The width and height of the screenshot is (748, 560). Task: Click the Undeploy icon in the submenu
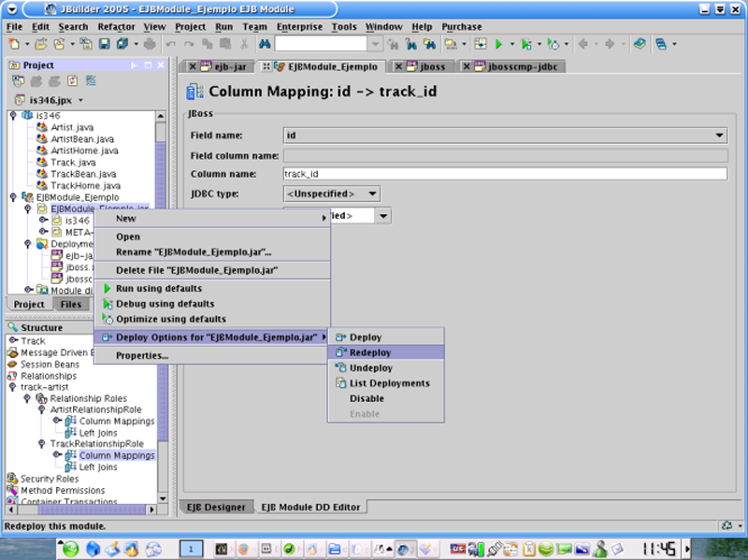(x=341, y=368)
